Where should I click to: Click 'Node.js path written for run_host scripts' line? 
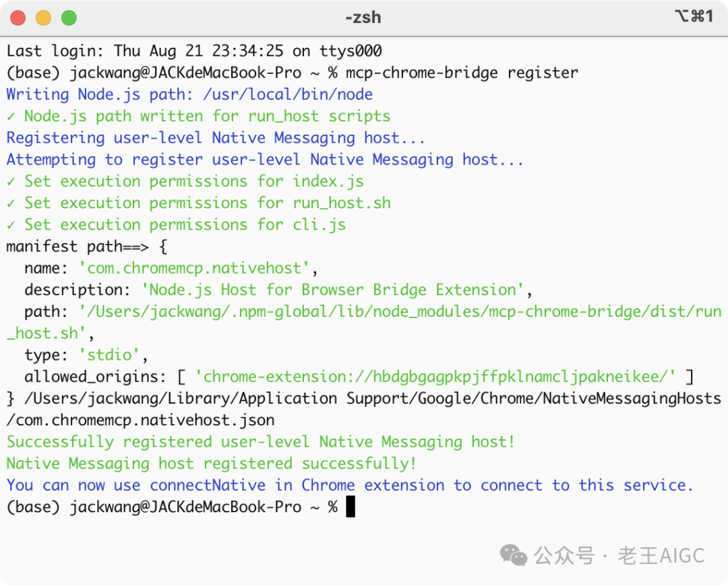199,116
